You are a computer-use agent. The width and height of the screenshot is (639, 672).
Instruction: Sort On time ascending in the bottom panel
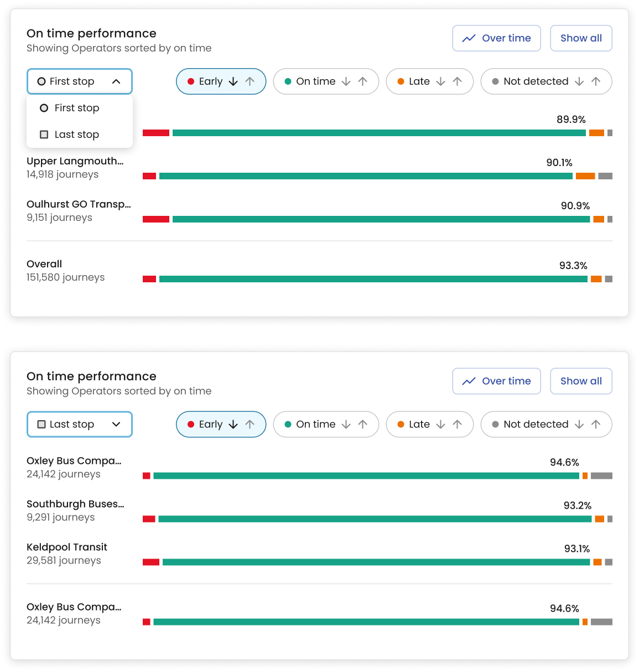(363, 425)
